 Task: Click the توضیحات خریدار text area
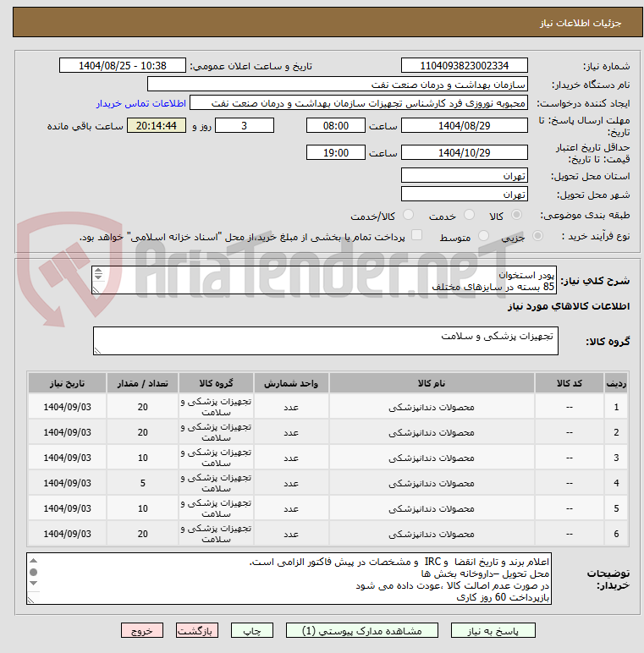(289, 579)
